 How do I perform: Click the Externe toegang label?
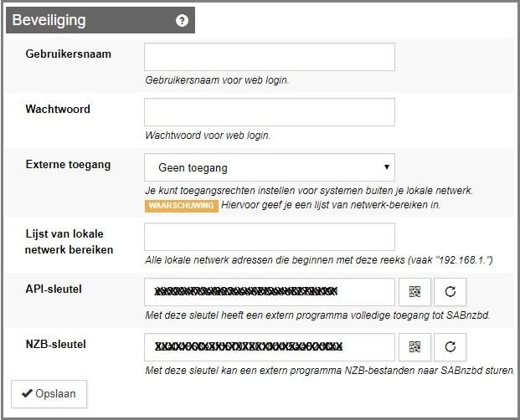[x=68, y=165]
